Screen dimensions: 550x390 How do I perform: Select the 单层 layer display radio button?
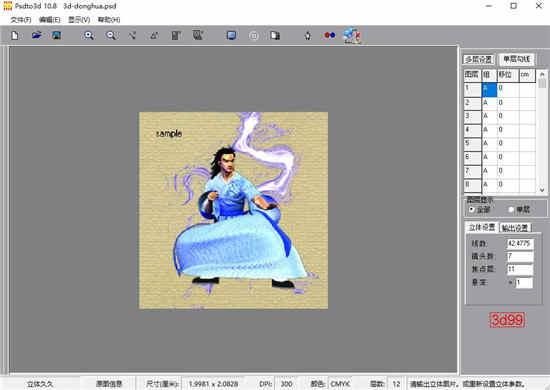point(511,209)
